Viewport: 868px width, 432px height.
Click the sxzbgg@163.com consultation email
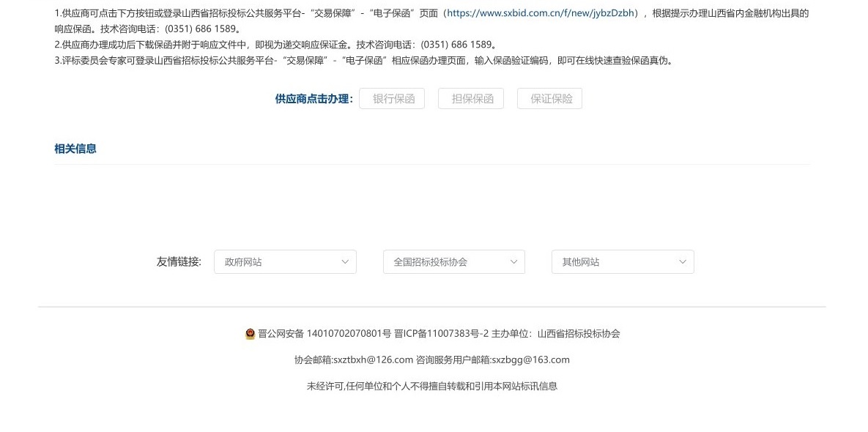coord(530,360)
